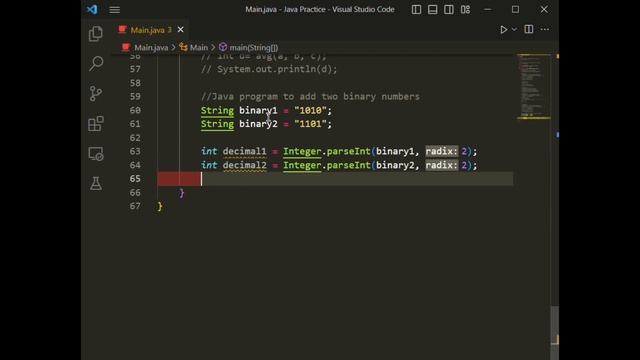Click decimal2 variable on line 64
640x360 pixels.
click(x=244, y=165)
